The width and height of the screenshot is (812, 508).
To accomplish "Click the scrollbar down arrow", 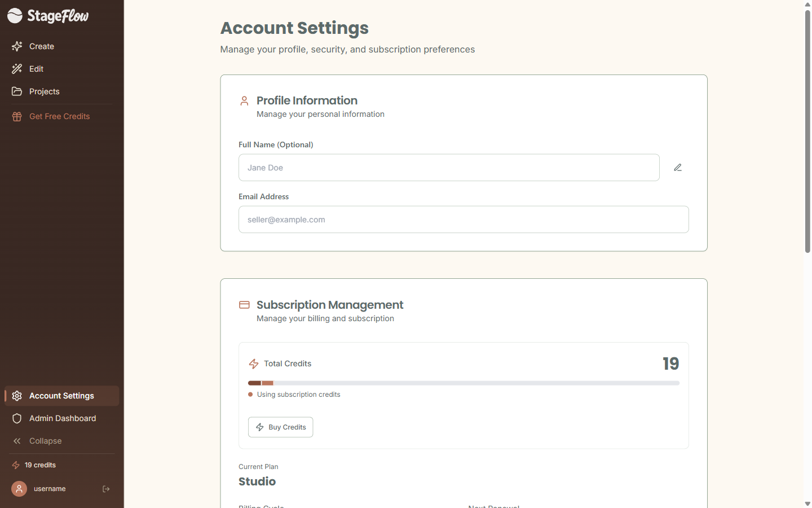I will 807,503.
